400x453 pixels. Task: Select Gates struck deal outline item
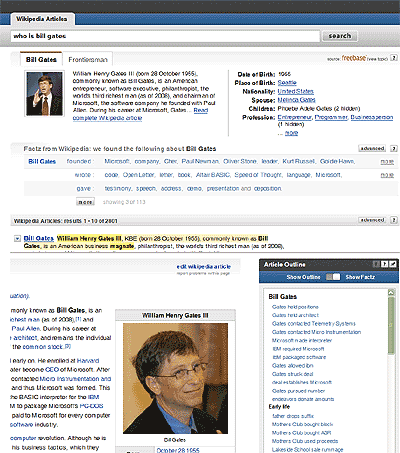292,374
